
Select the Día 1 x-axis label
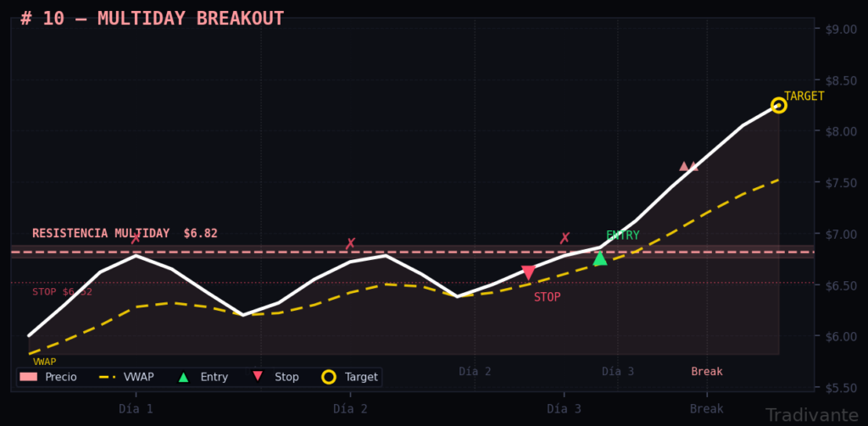click(136, 408)
